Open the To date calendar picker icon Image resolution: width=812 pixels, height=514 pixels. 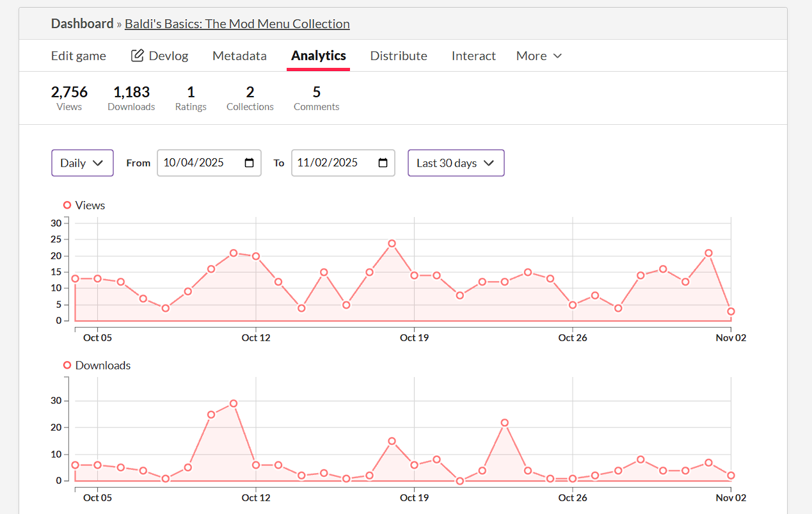point(383,163)
